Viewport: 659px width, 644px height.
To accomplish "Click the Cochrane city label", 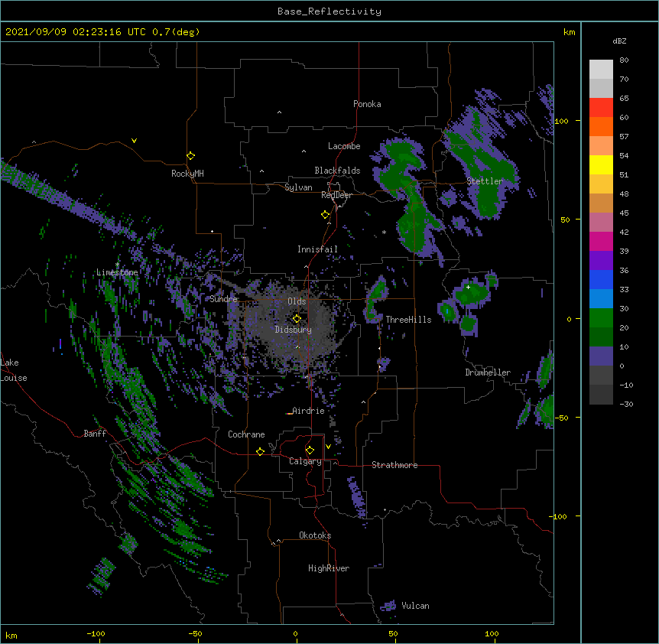I will 246,434.
